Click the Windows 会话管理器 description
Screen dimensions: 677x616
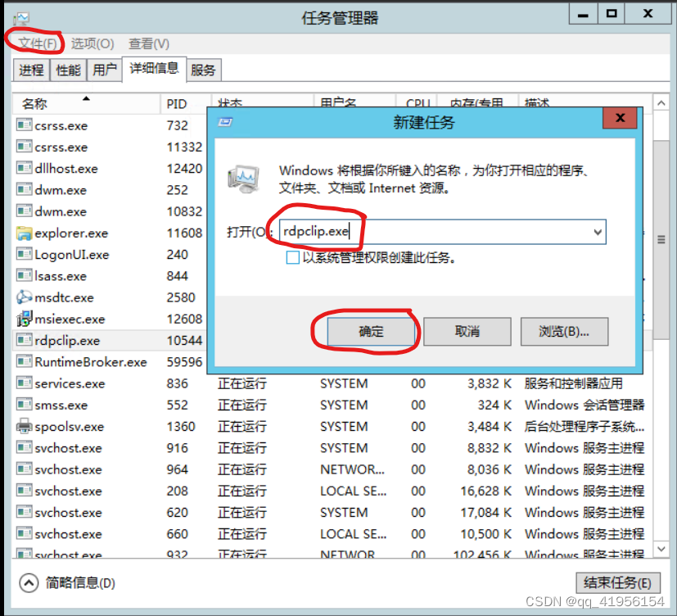584,405
